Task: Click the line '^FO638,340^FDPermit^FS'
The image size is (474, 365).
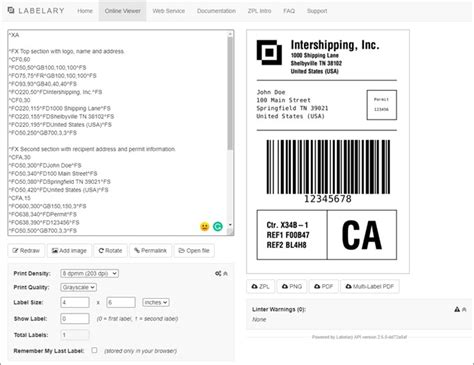Action: [43, 214]
